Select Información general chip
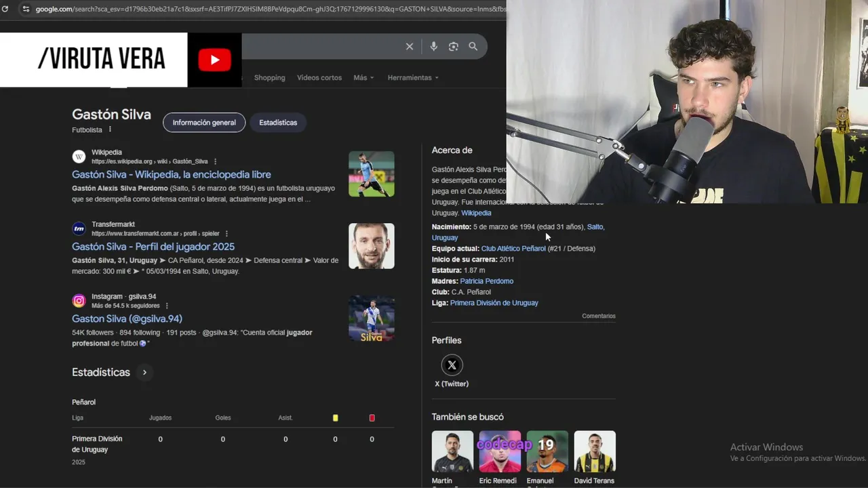Screen dimensions: 868x488 point(204,123)
